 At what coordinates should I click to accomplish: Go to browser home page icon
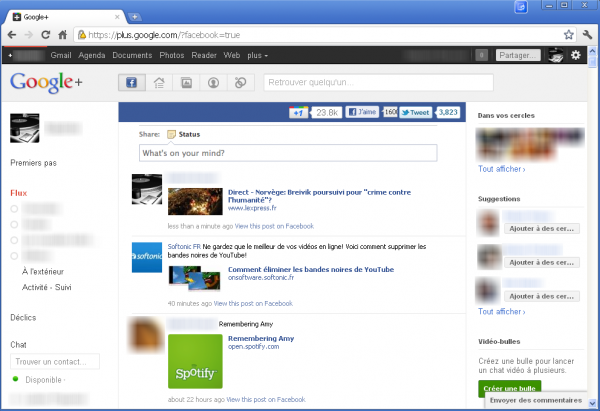pos(62,35)
